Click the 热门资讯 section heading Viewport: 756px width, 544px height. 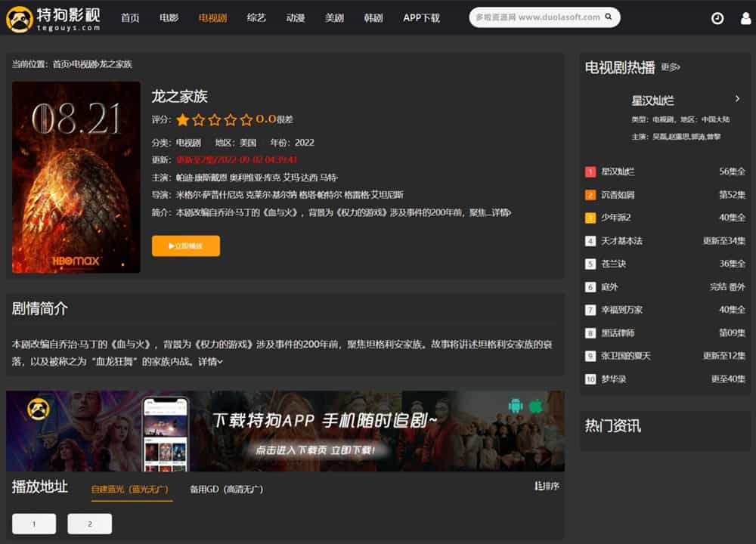pos(613,426)
